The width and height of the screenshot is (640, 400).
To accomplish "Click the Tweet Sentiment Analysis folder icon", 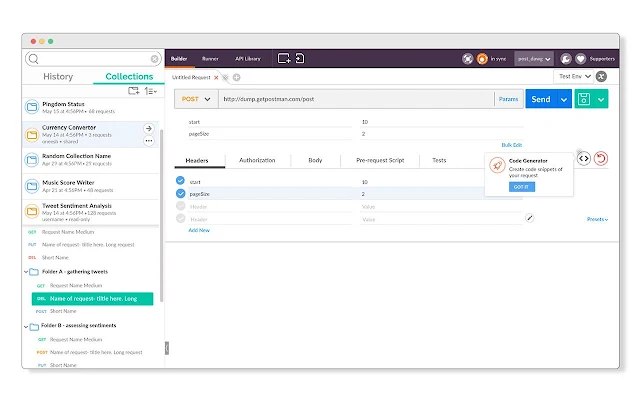I will click(x=32, y=211).
